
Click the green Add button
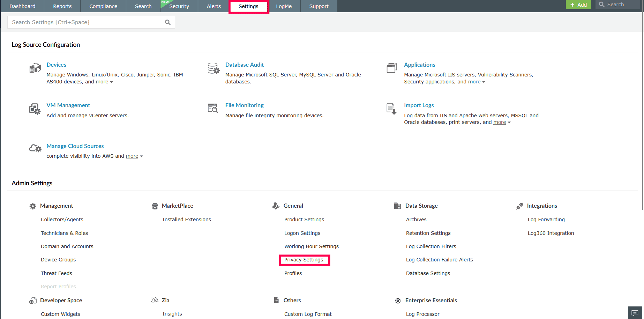click(578, 5)
